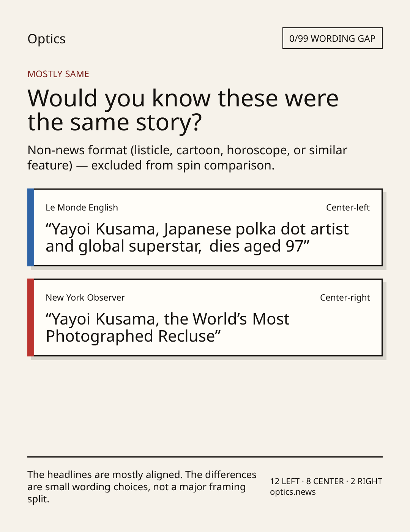Click the blue bar on Le Monde card
The image size is (410, 532).
[31, 227]
